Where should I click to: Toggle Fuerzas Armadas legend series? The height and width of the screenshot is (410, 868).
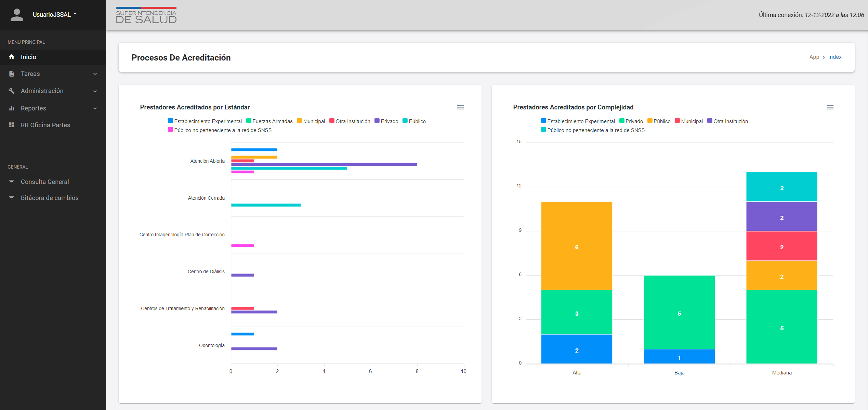click(x=269, y=121)
